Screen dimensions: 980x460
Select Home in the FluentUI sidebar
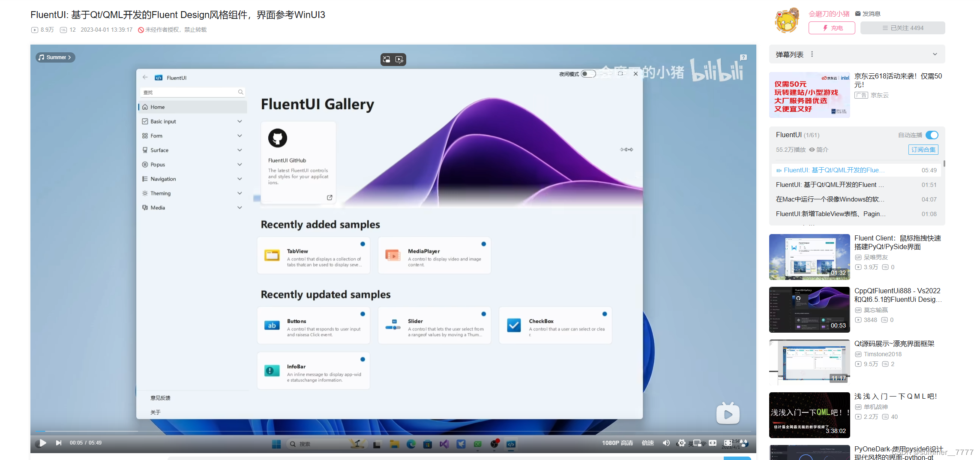pos(193,107)
